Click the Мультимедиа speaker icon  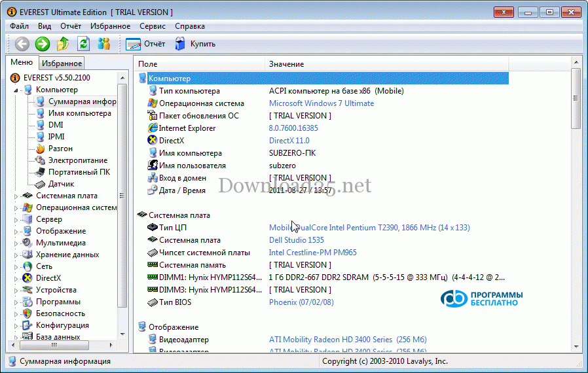pos(28,243)
